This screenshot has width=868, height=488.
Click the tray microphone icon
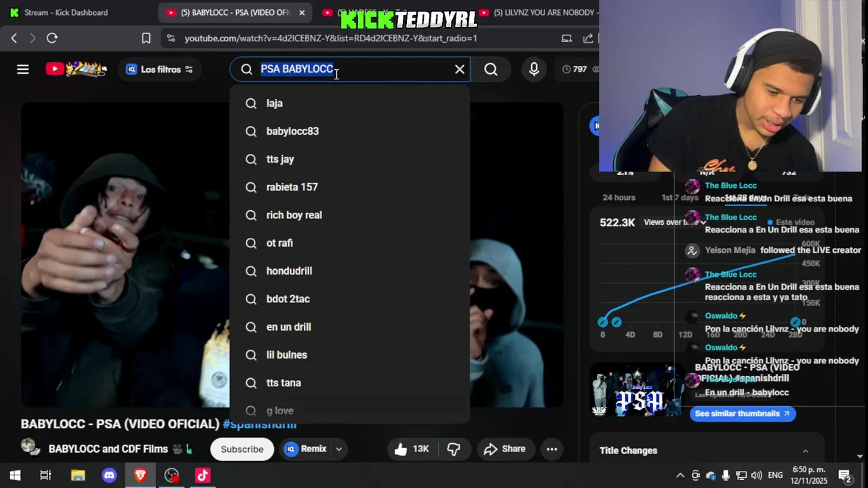tap(726, 475)
